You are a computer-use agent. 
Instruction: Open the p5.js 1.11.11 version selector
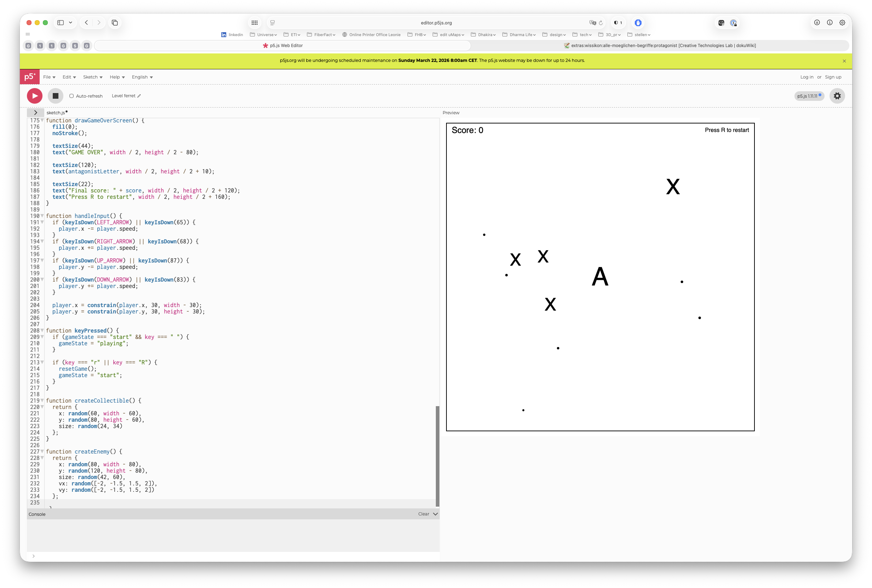click(809, 96)
